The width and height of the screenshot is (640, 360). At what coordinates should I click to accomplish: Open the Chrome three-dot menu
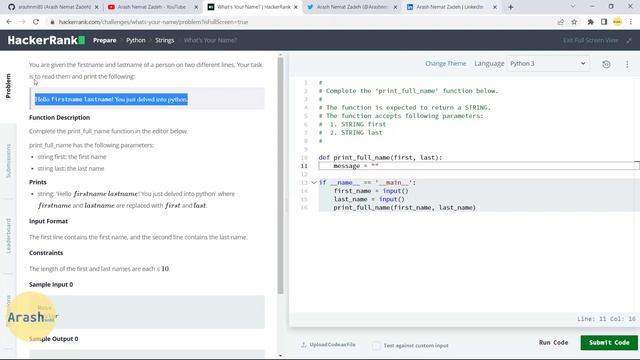(x=631, y=22)
